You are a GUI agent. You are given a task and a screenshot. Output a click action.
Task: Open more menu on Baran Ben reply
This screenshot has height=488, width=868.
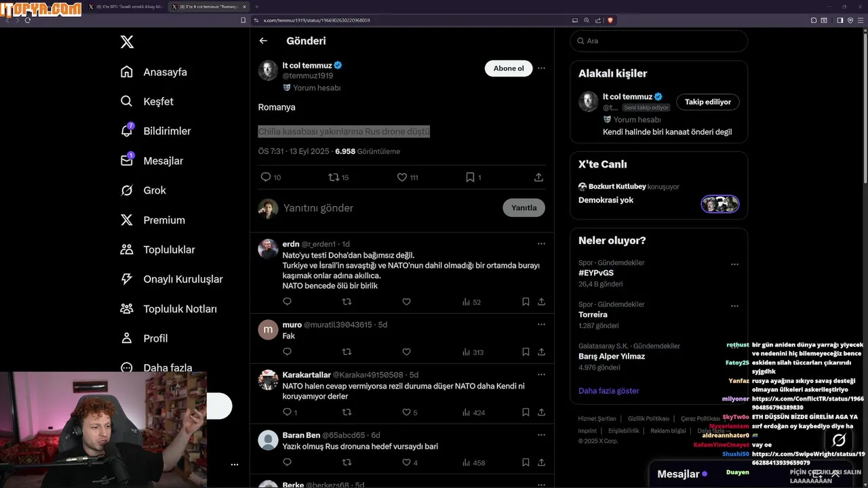[x=541, y=434]
